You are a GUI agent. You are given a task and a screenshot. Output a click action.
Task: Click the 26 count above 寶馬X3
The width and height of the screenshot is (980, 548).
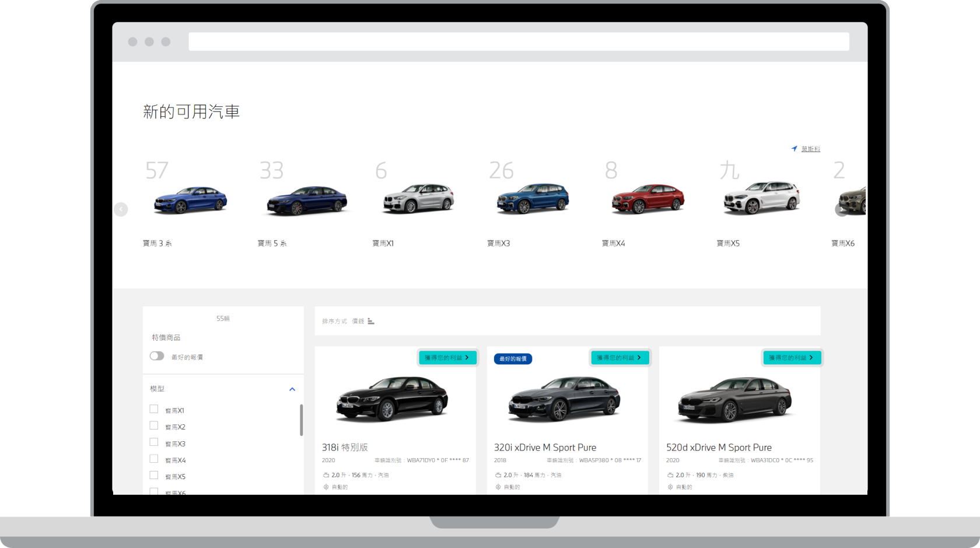(x=502, y=170)
